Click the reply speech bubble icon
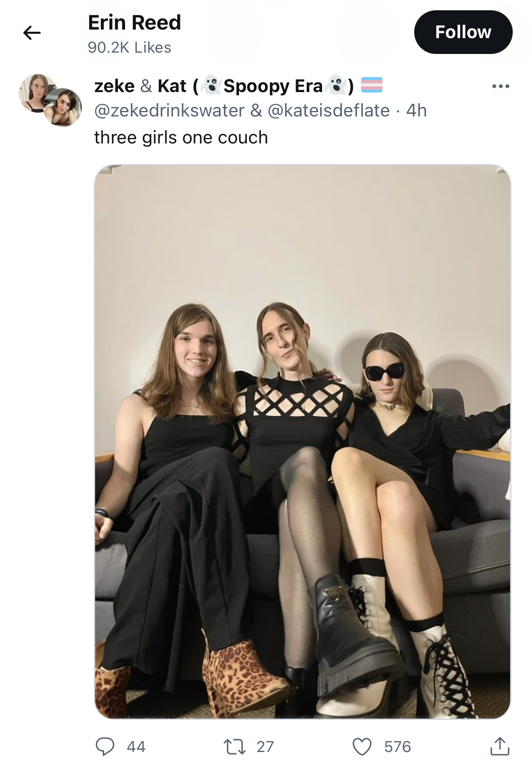The width and height of the screenshot is (532, 770). (105, 746)
